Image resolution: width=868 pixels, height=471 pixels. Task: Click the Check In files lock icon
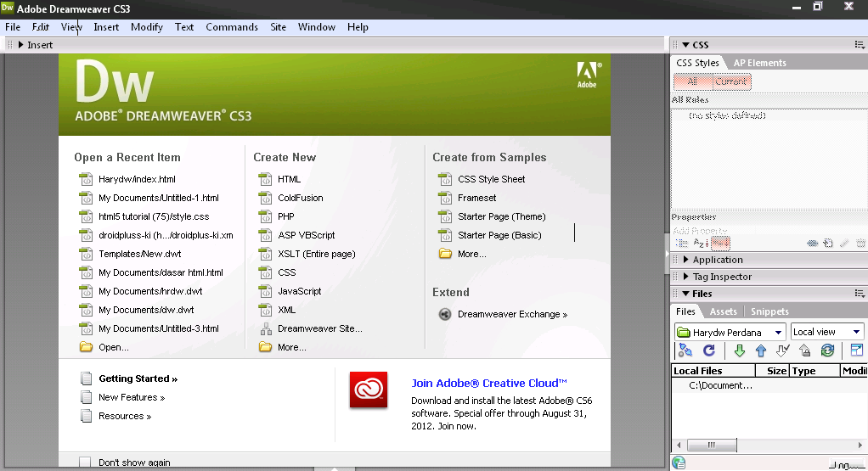click(805, 350)
